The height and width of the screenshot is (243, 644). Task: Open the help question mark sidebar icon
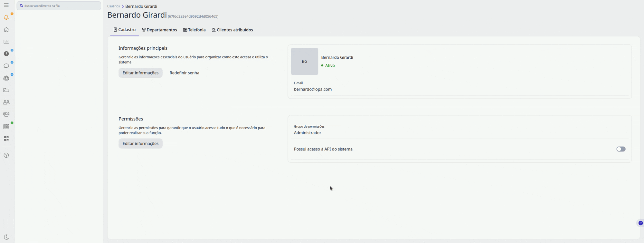click(6, 155)
